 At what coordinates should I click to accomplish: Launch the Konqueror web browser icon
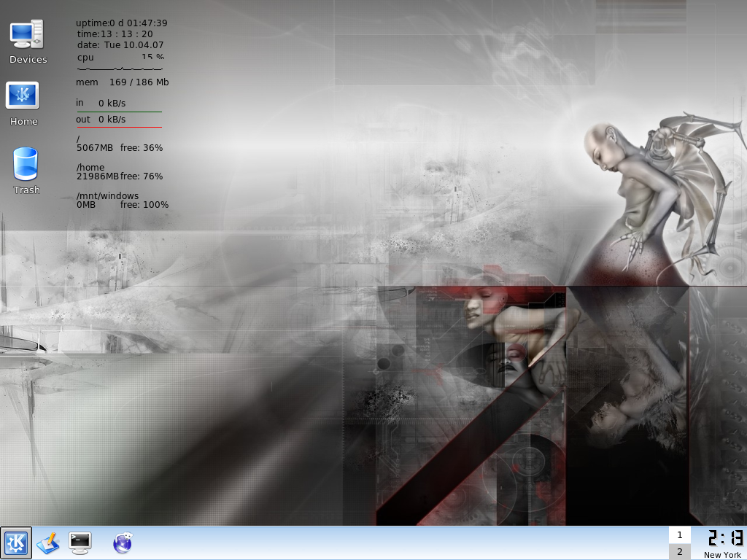pos(123,542)
